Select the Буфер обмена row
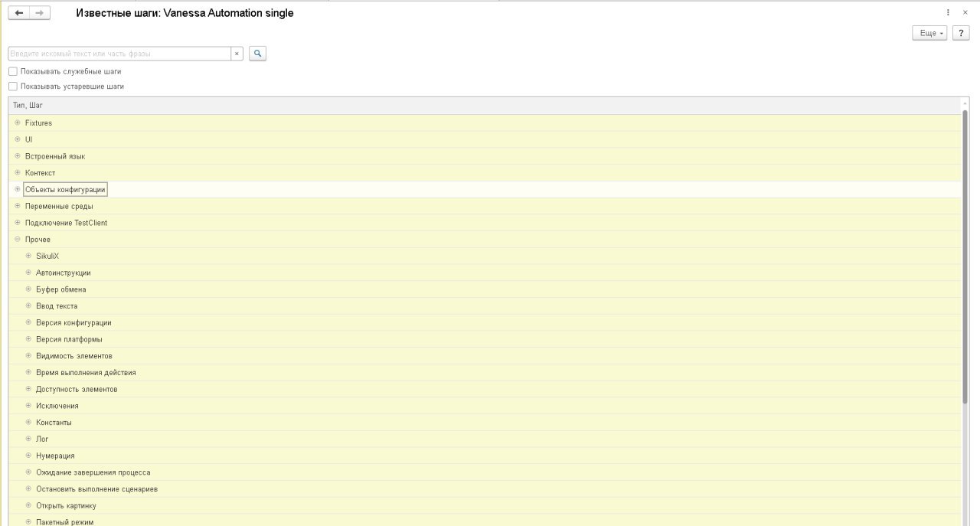The width and height of the screenshot is (980, 526). pos(485,289)
